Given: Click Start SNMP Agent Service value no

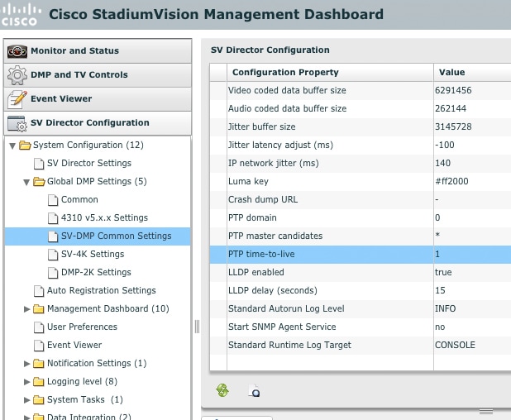Looking at the screenshot, I should point(440,327).
